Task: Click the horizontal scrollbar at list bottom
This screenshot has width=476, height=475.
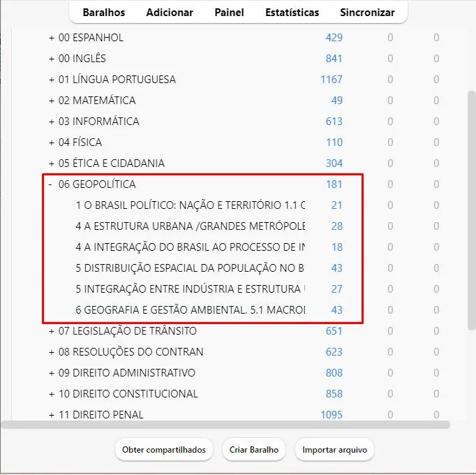Action: point(225,425)
